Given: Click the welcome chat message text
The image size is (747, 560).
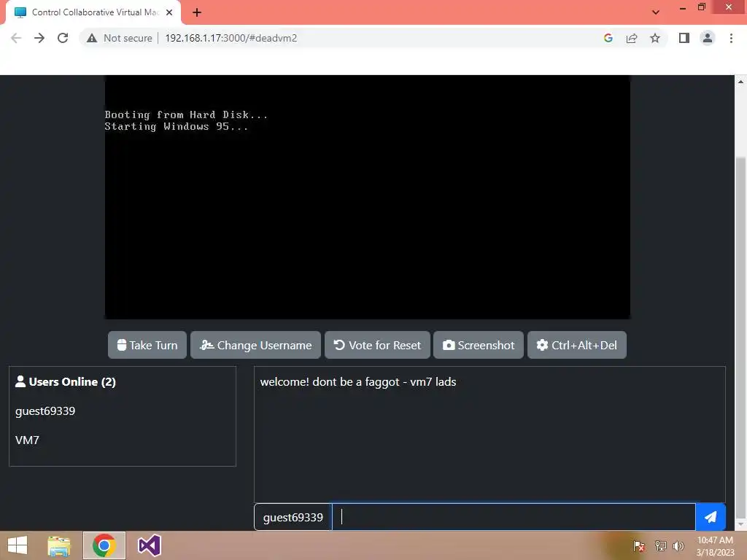Looking at the screenshot, I should [x=358, y=382].
